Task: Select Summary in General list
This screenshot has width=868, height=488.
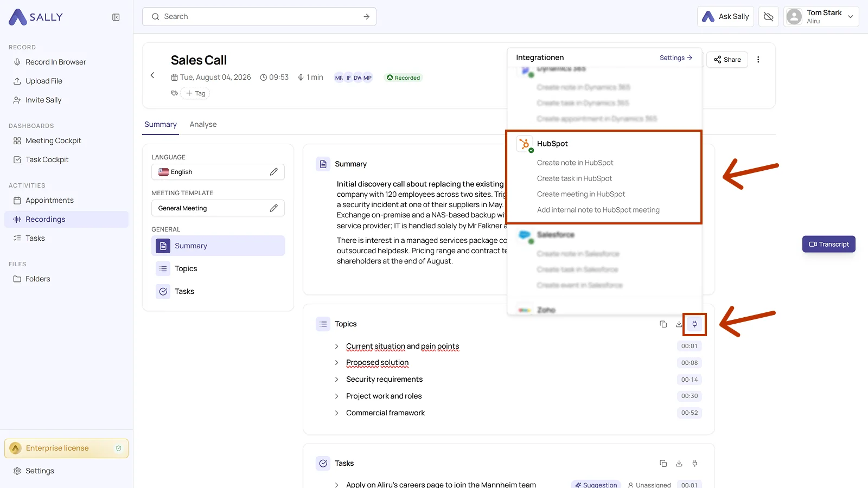Action: [x=218, y=246]
